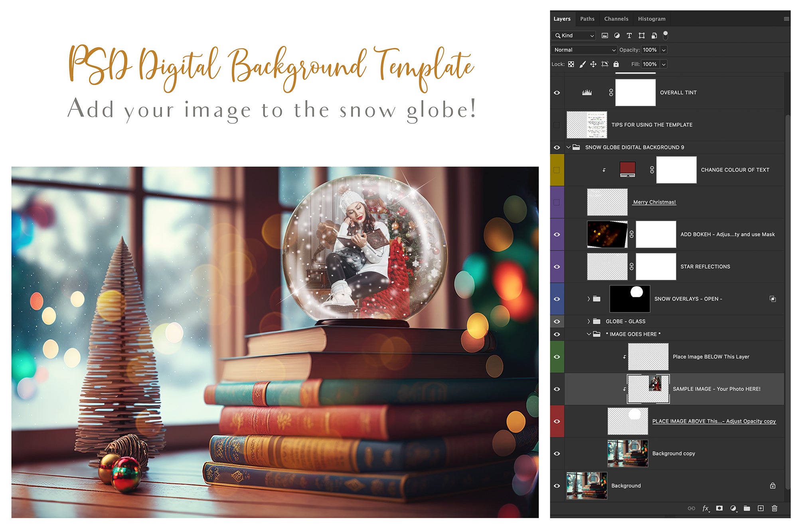Open the blend mode dropdown showing Normal
798x532 pixels.
[x=584, y=50]
